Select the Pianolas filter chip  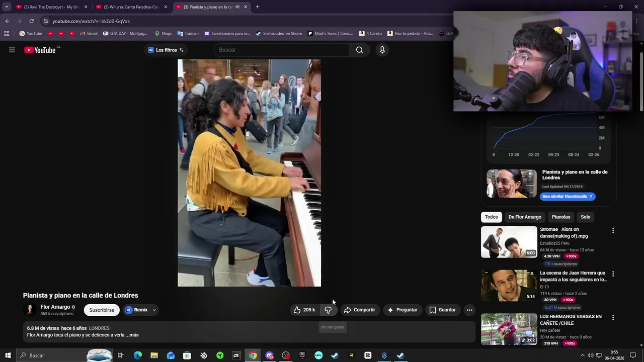[x=561, y=217]
